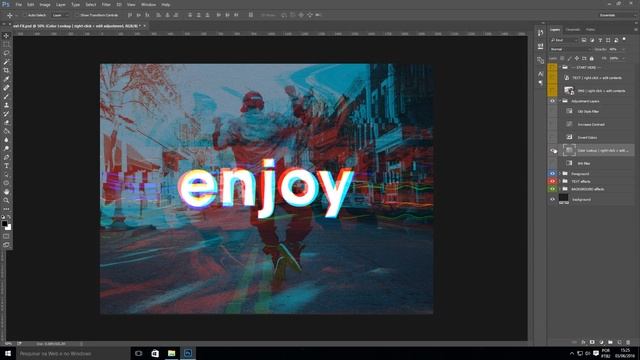Open File Explorer from the taskbar
The height and width of the screenshot is (360, 640).
coord(171,353)
